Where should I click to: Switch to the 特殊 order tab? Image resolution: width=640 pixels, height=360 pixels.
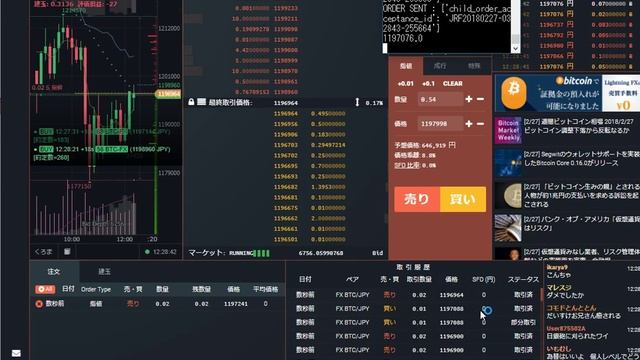[474, 66]
